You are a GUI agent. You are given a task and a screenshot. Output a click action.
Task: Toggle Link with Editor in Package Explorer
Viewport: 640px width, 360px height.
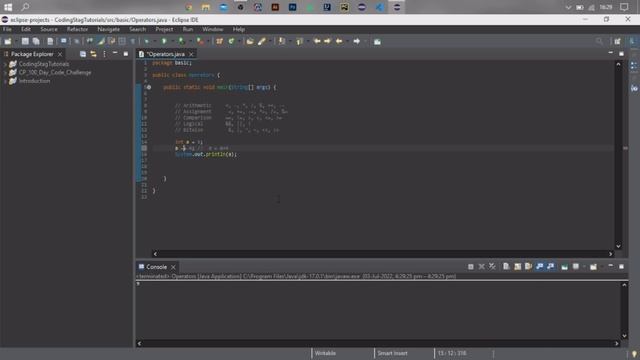click(x=93, y=54)
